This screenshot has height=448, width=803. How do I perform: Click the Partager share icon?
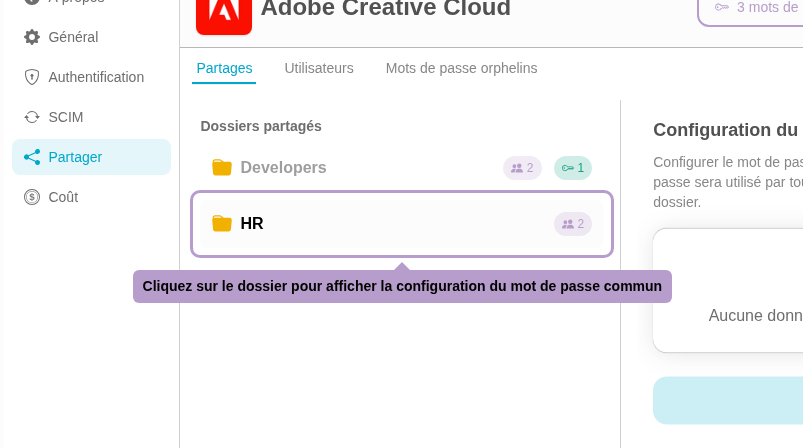coord(32,157)
